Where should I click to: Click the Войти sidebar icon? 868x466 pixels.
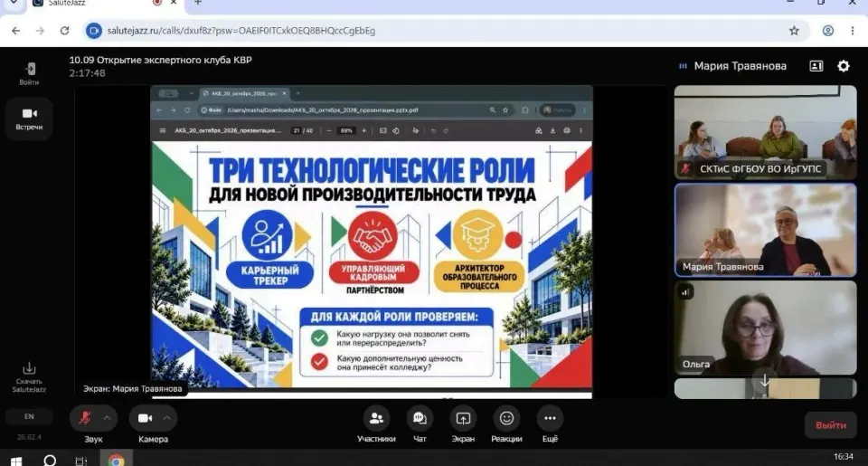29,73
